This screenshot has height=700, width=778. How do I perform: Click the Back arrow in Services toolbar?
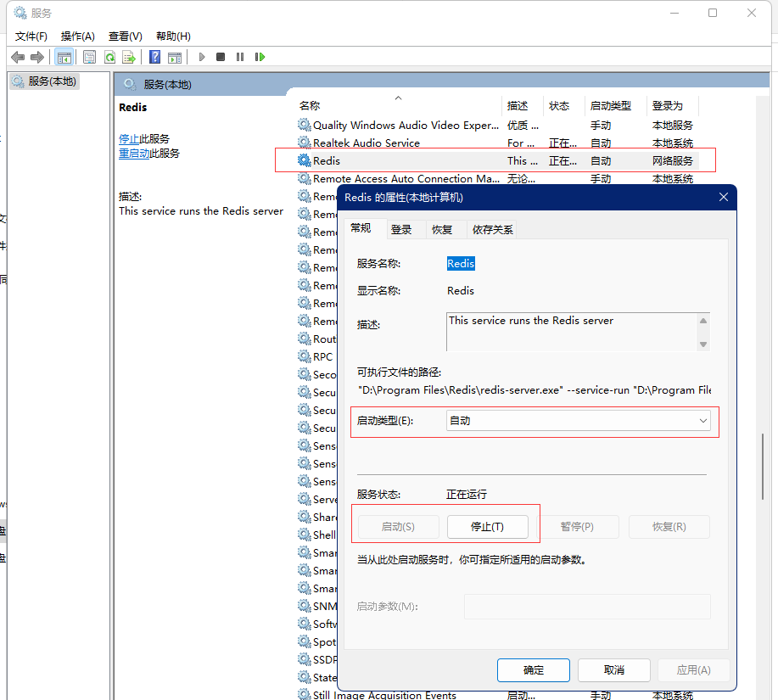click(18, 57)
